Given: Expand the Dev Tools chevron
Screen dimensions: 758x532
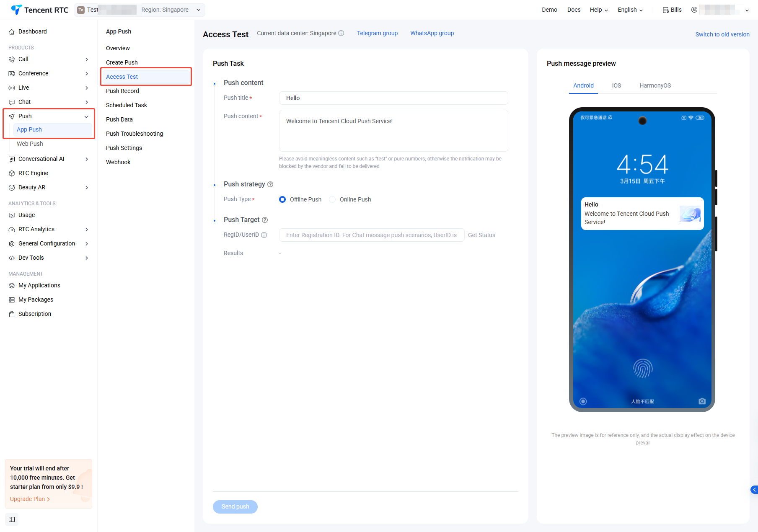Looking at the screenshot, I should coord(87,258).
